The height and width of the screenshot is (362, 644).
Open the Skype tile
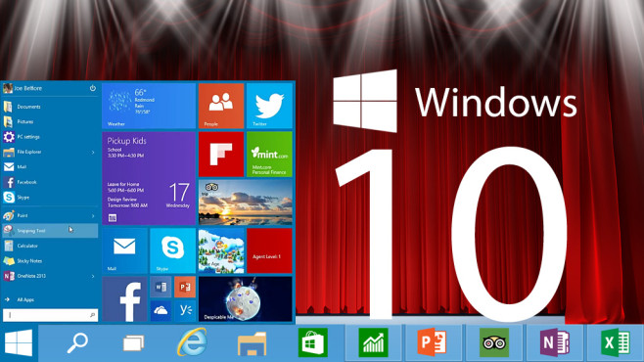173,250
